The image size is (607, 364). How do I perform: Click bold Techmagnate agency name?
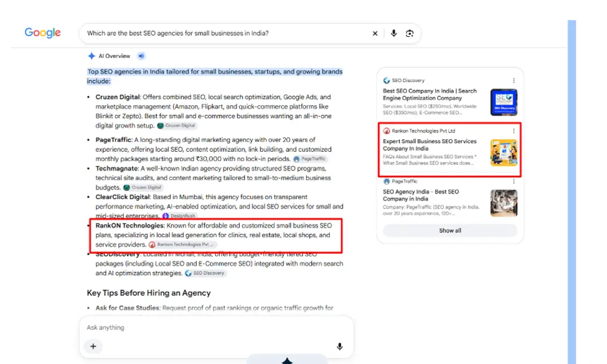(117, 168)
